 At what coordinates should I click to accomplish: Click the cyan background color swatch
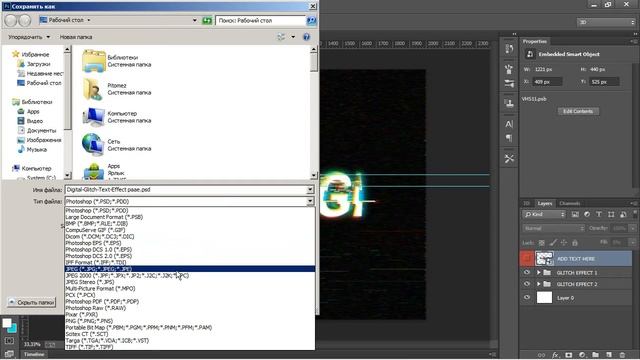click(13, 329)
